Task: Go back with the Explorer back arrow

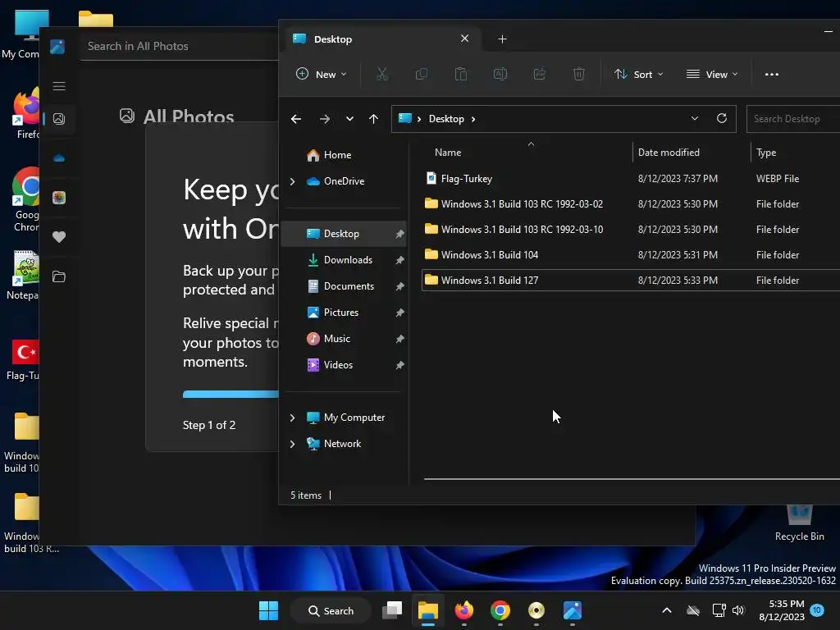Action: 295,119
